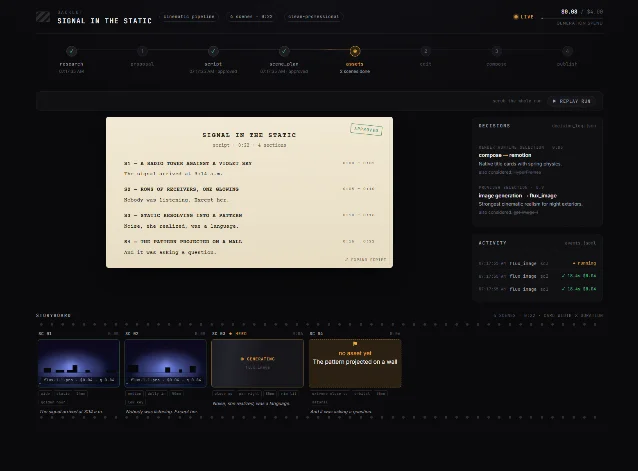Jump to the edit stage node
This screenshot has width=638, height=471.
click(426, 51)
